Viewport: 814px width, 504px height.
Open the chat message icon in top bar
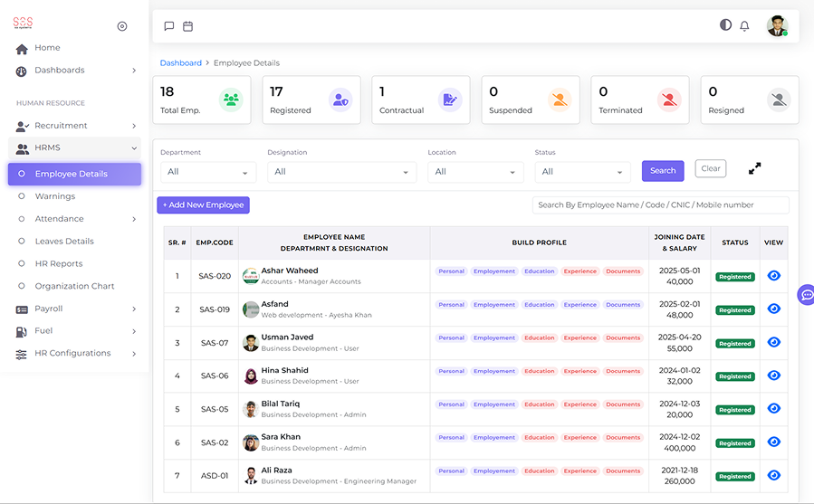click(x=169, y=26)
